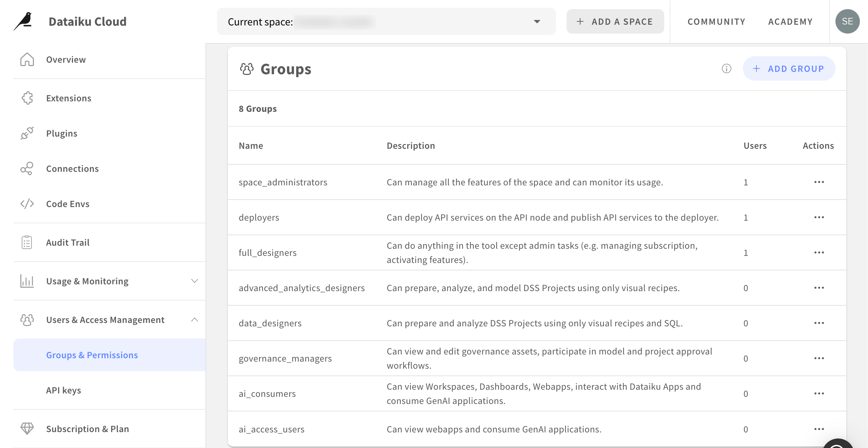Screen dimensions: 868x448
Task: Open actions menu for full_designers
Action: 819,253
